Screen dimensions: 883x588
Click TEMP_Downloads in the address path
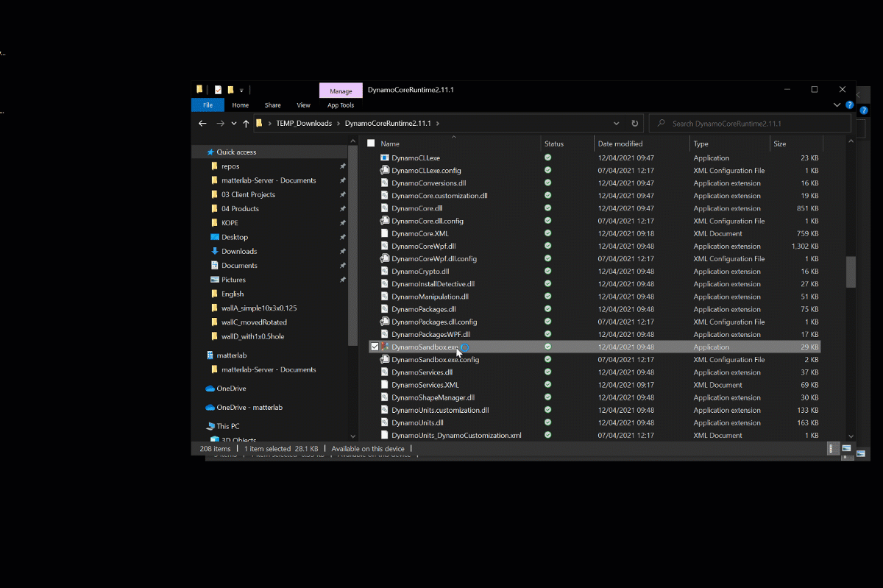(304, 124)
